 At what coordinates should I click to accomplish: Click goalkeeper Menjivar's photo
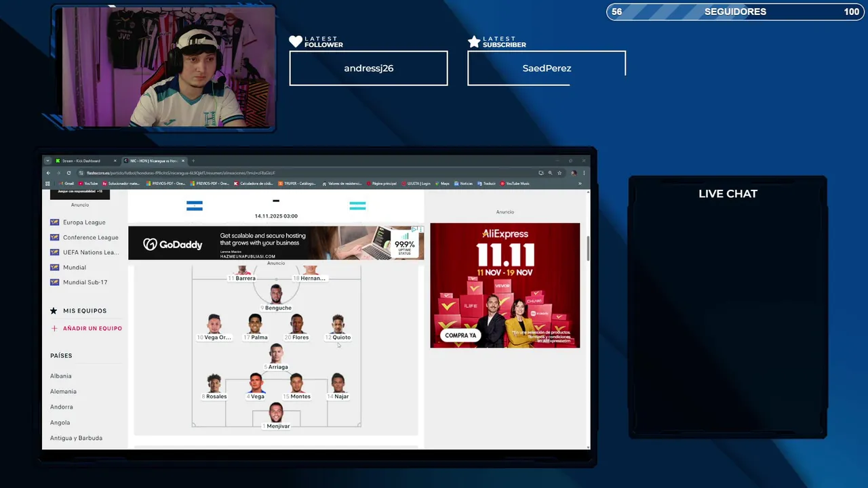276,412
